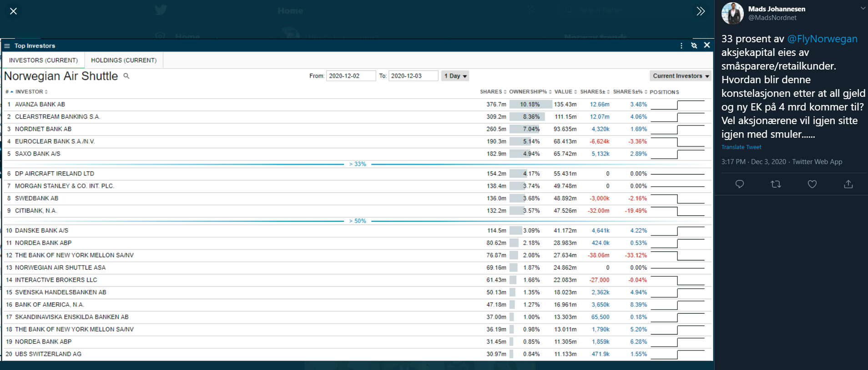The image size is (868, 370).
Task: Select UBS SWITZERLAND AG row
Action: click(x=357, y=354)
